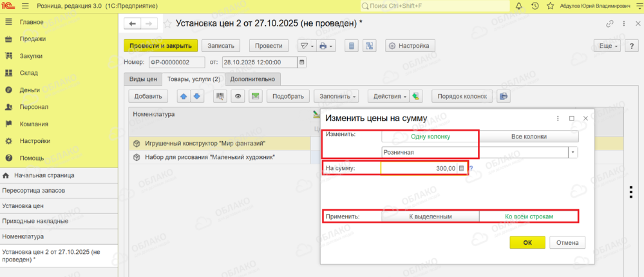Switch to Дополнительно tab
This screenshot has height=277, width=644.
point(252,79)
